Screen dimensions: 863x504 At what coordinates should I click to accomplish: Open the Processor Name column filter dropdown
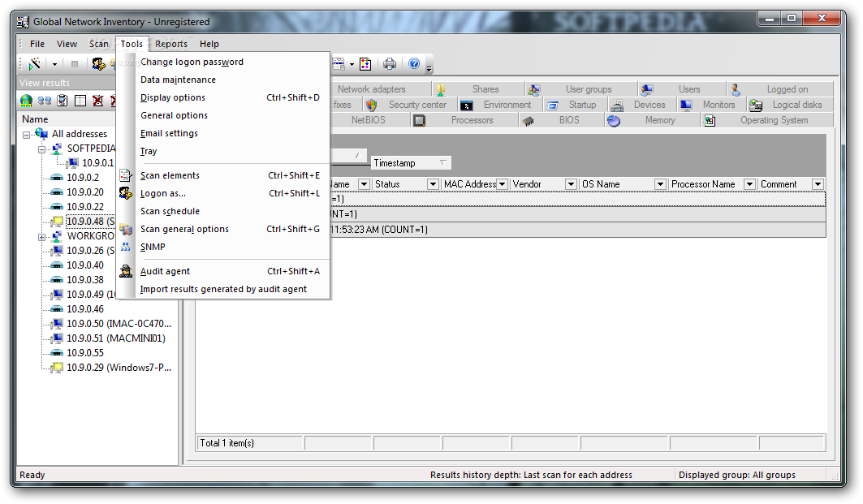(x=749, y=184)
